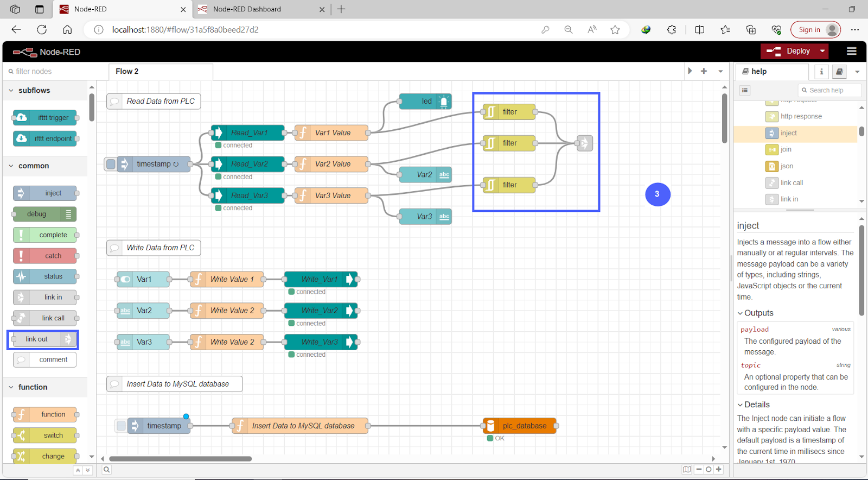Viewport: 868px width, 480px height.
Task: Toggle help table of contents list button
Action: pyautogui.click(x=745, y=90)
